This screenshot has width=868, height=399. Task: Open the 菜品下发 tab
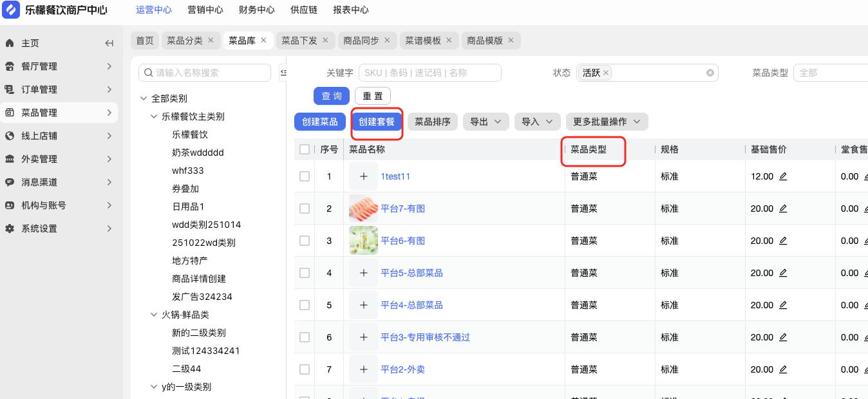pos(299,40)
